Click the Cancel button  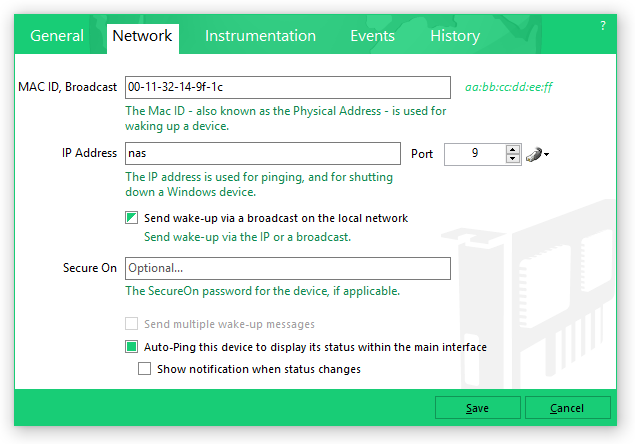(x=567, y=408)
